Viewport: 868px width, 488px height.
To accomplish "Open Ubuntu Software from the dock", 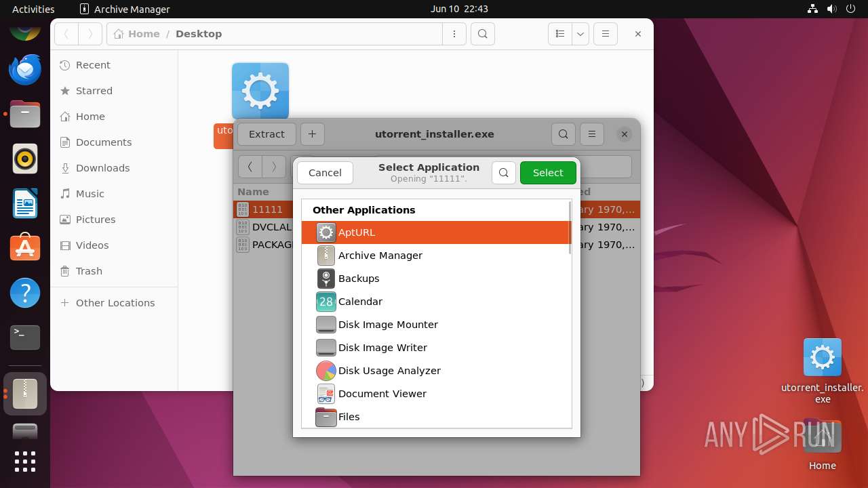I will [x=25, y=248].
